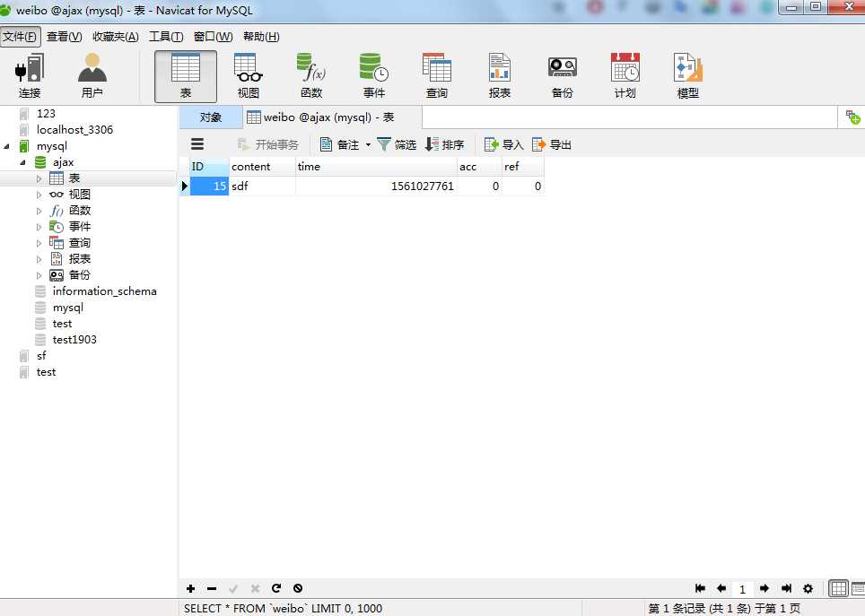865x616 pixels.
Task: Expand the 查询 queries tree node
Action: click(39, 243)
